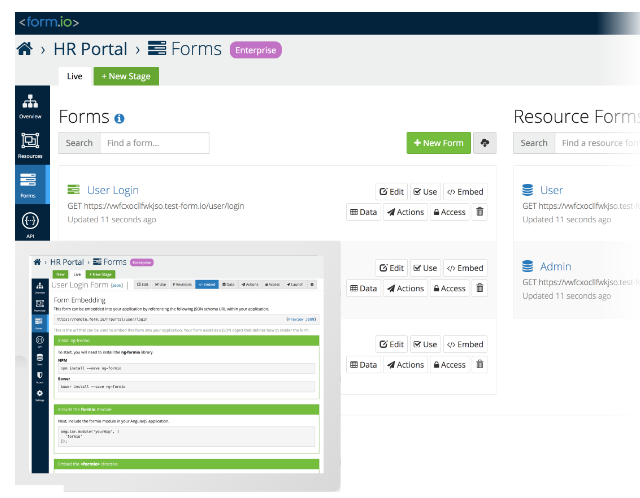Switch to the Live stage tab

coord(75,76)
